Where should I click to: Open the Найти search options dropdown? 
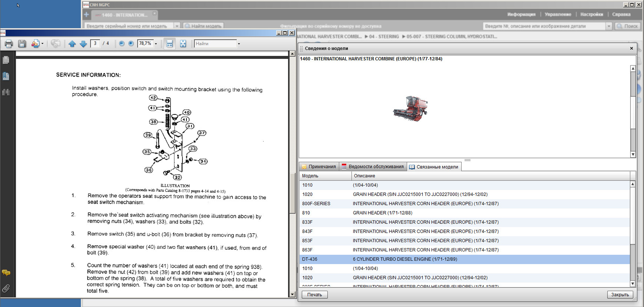239,44
